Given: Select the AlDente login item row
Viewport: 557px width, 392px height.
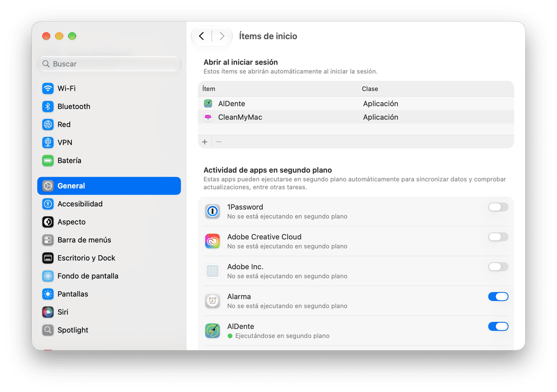Looking at the screenshot, I should [x=356, y=103].
